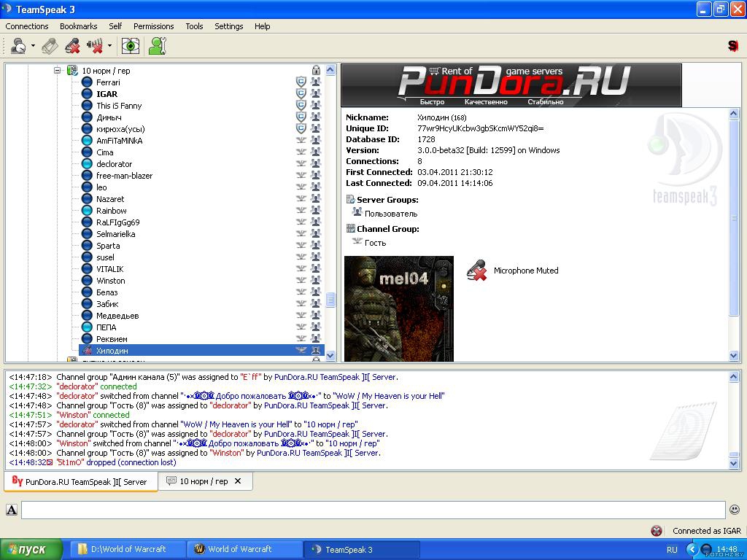Viewport: 747px width, 560px height.
Task: Click the Гость channel group icon
Action: coord(357,241)
